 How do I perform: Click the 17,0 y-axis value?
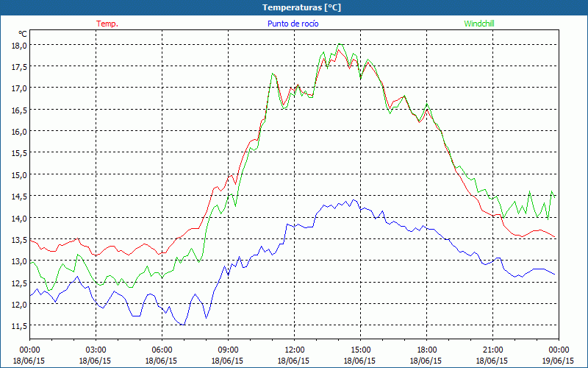tap(20, 88)
